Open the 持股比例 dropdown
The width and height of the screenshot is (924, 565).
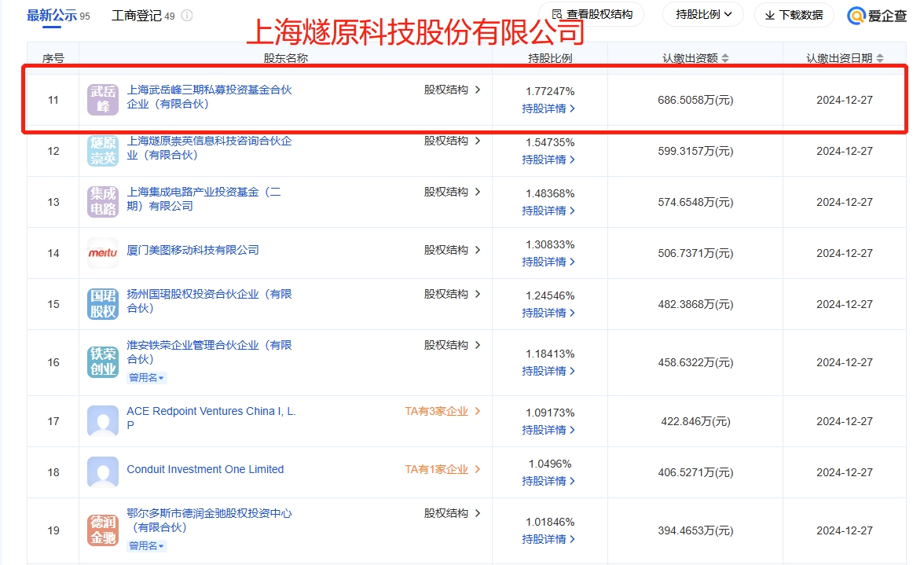coord(703,15)
